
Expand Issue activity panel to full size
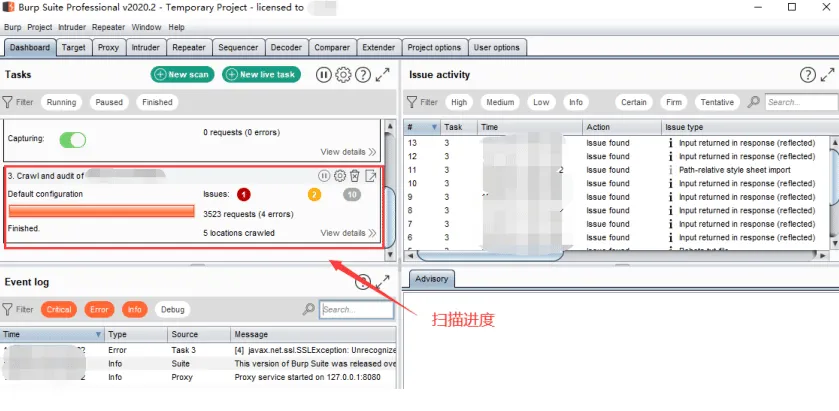point(828,75)
